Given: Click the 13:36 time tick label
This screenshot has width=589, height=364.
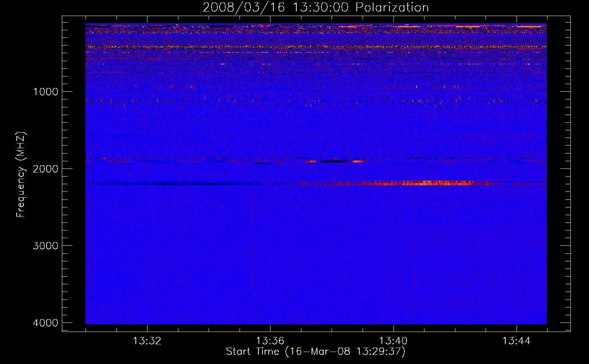Looking at the screenshot, I should click(x=270, y=341).
